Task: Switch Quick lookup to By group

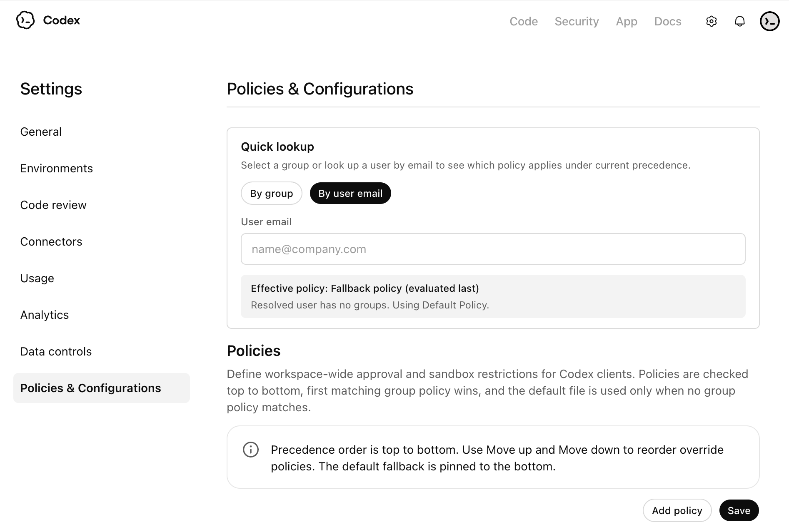Action: pyautogui.click(x=271, y=193)
